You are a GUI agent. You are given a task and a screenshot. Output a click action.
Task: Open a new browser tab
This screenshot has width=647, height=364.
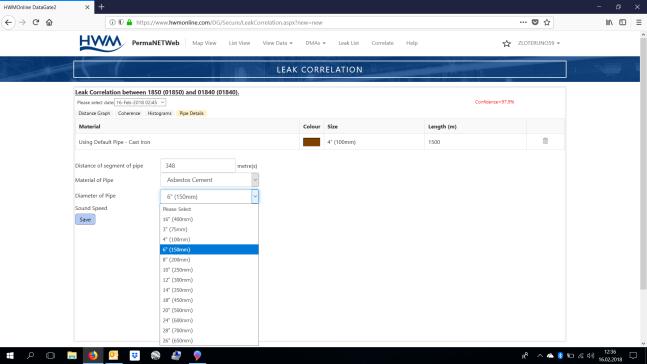[102, 7]
